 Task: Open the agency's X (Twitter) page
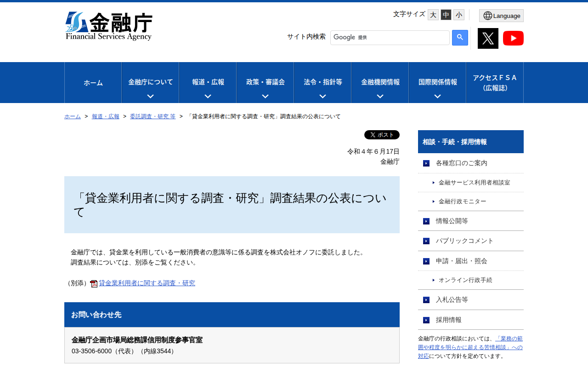click(x=488, y=38)
